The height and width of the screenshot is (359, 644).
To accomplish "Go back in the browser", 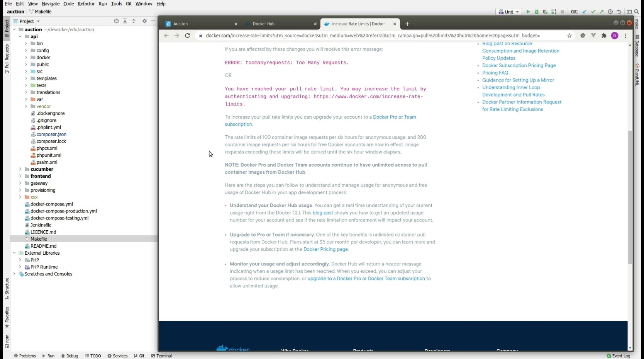I will pos(166,36).
